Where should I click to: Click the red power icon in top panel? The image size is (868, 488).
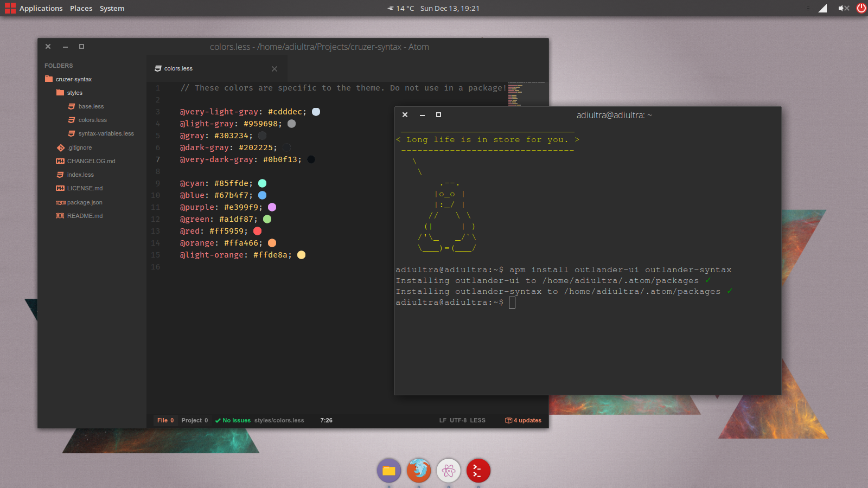[861, 8]
